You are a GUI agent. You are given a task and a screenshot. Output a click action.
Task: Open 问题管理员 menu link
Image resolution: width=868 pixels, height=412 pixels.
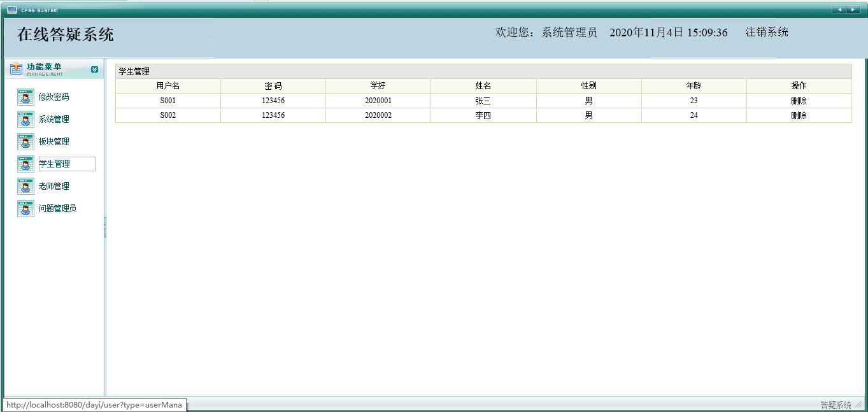tap(57, 208)
